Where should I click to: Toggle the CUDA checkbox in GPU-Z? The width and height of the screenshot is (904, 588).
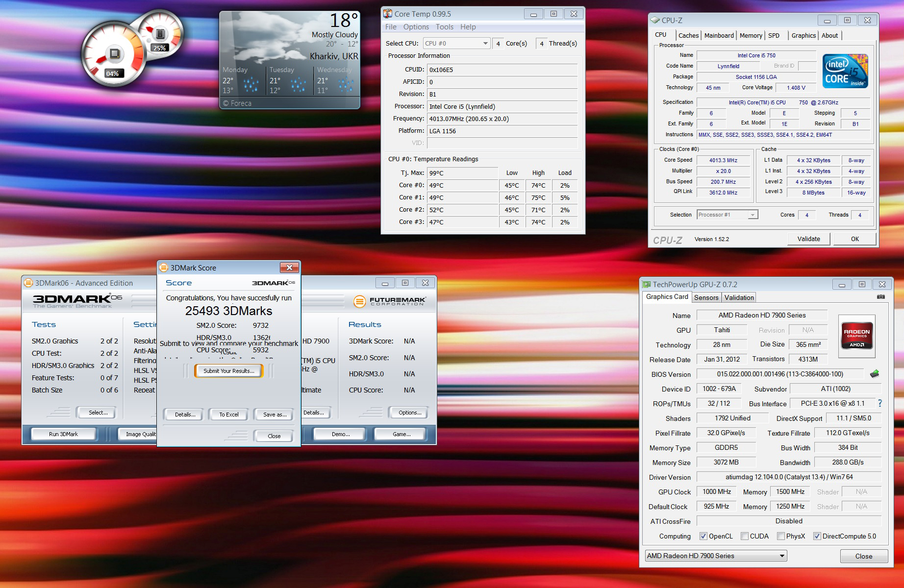coord(745,536)
